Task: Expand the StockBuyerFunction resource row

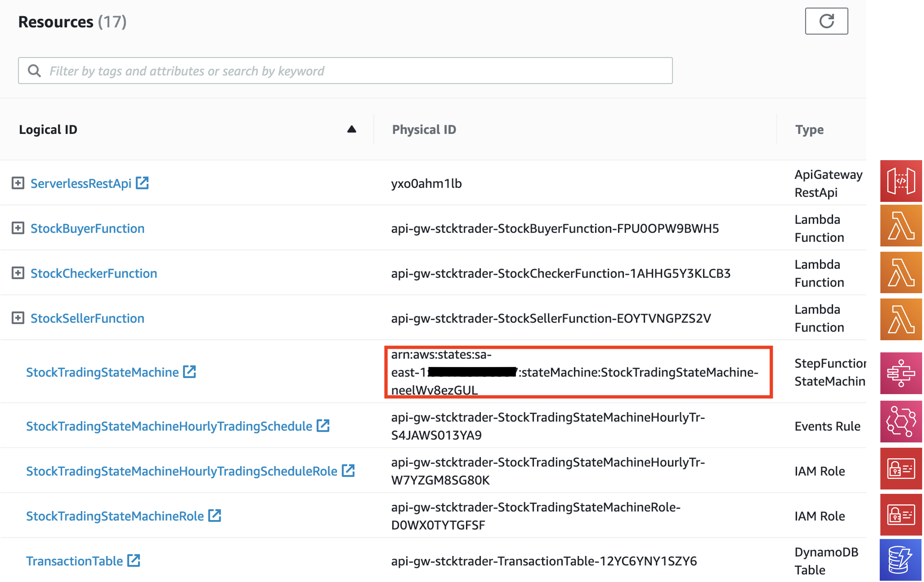Action: coord(18,228)
